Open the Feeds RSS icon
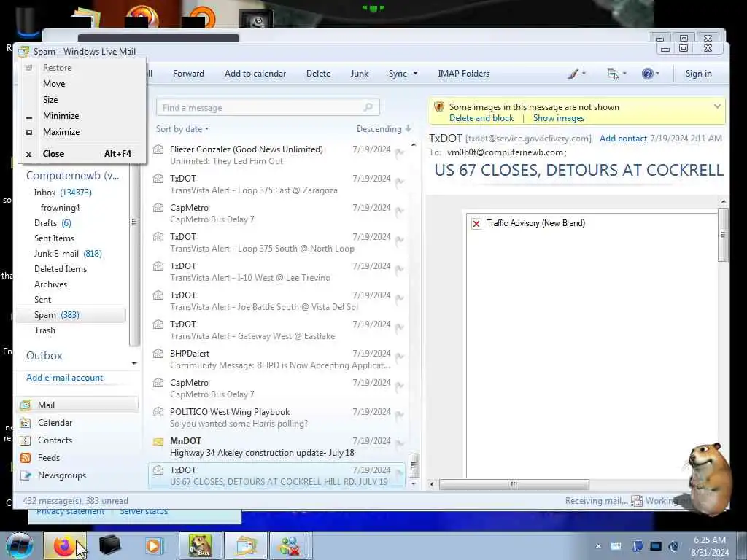Viewport: 747px width, 560px height. (x=26, y=458)
